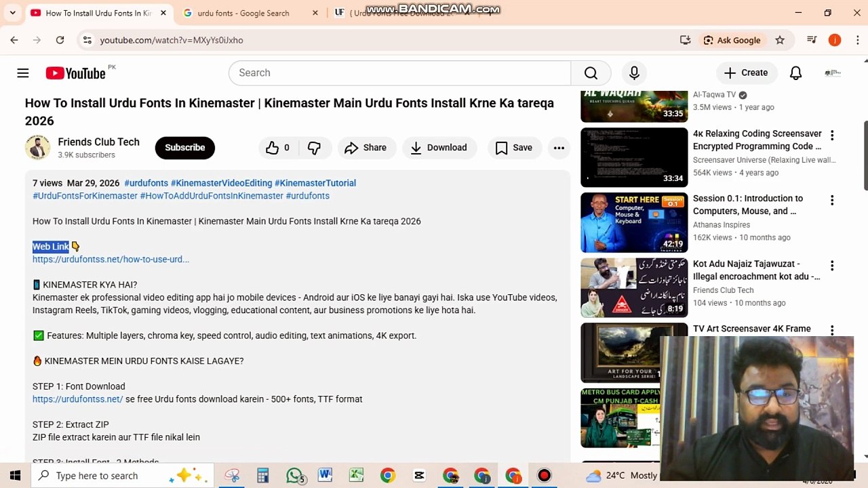
Task: Open the notifications bell
Action: 795,73
